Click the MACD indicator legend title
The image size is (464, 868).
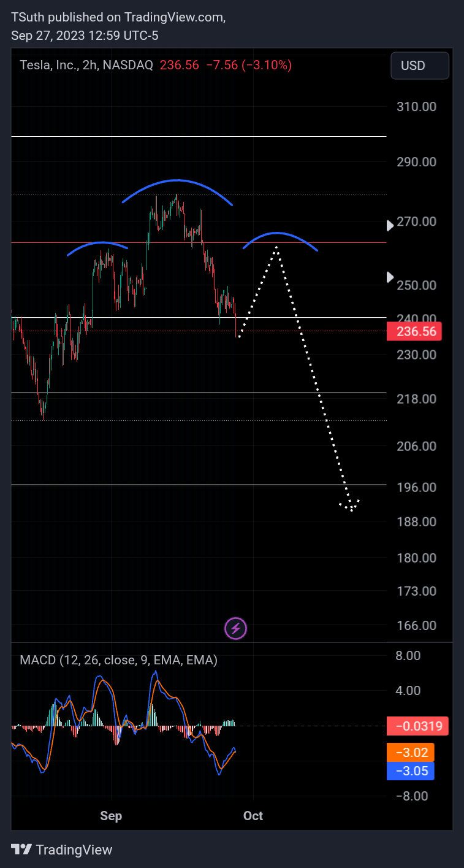coord(118,660)
